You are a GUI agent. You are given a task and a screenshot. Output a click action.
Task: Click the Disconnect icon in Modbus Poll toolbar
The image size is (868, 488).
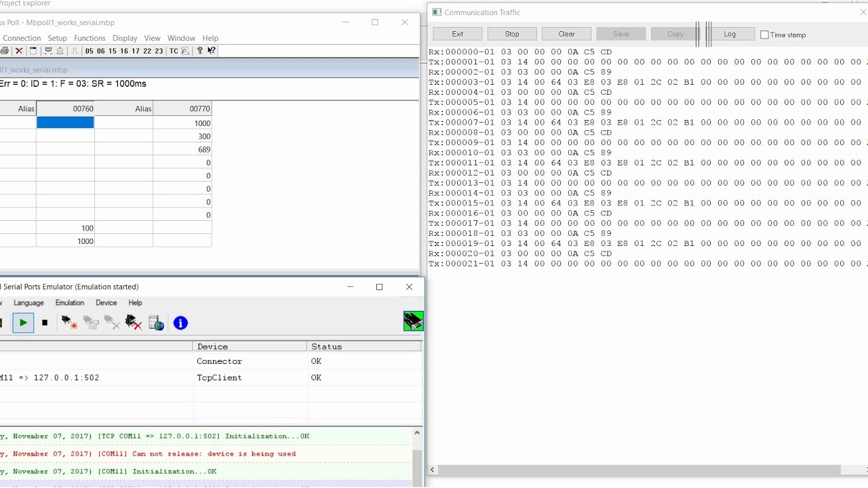click(60, 51)
